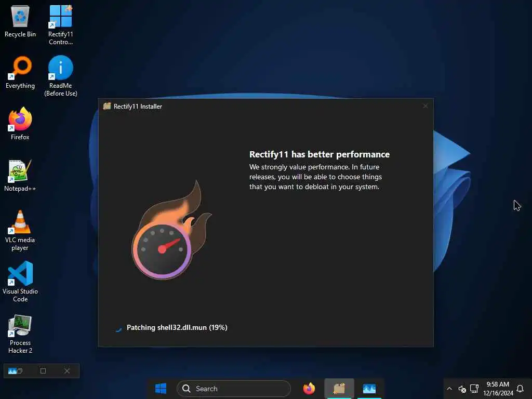Click the 'Rectify11 Installer' title text
Viewport: 532px width, 399px height.
[x=138, y=107]
